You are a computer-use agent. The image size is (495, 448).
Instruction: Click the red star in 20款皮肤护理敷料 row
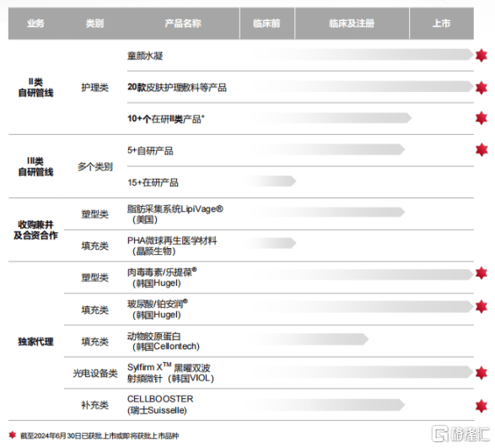click(x=482, y=88)
